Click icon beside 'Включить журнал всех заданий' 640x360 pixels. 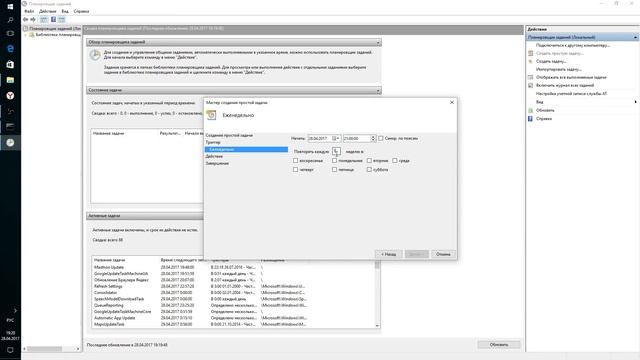531,85
